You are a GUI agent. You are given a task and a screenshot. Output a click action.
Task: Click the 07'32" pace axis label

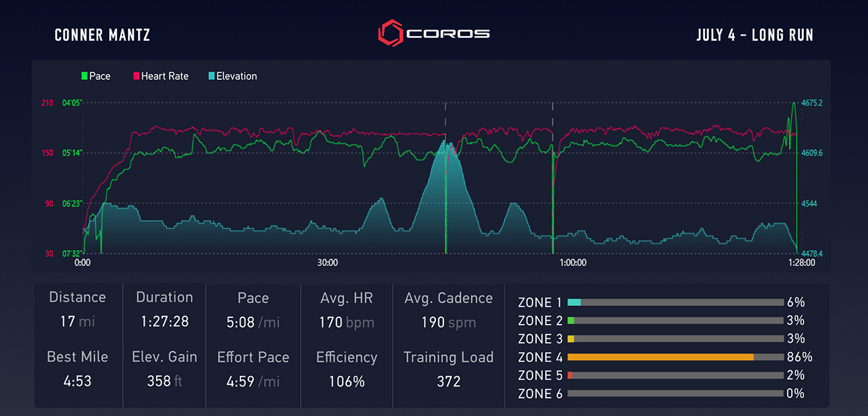tap(72, 254)
